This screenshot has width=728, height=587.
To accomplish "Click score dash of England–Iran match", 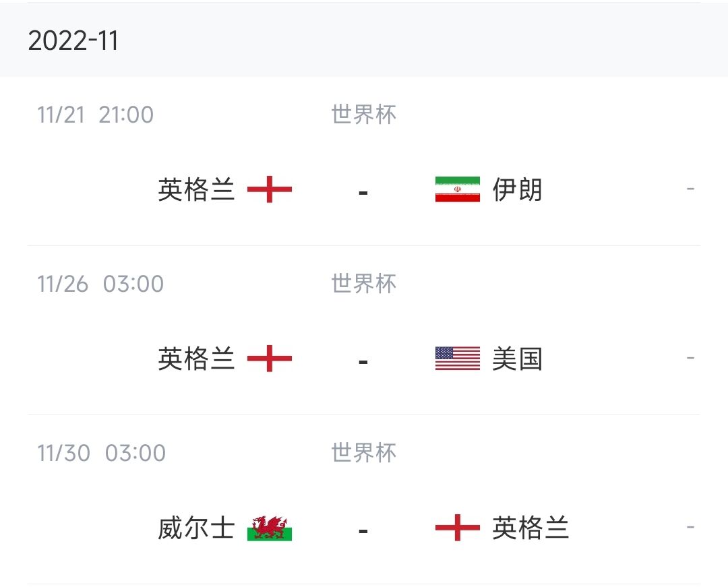I will [x=363, y=192].
